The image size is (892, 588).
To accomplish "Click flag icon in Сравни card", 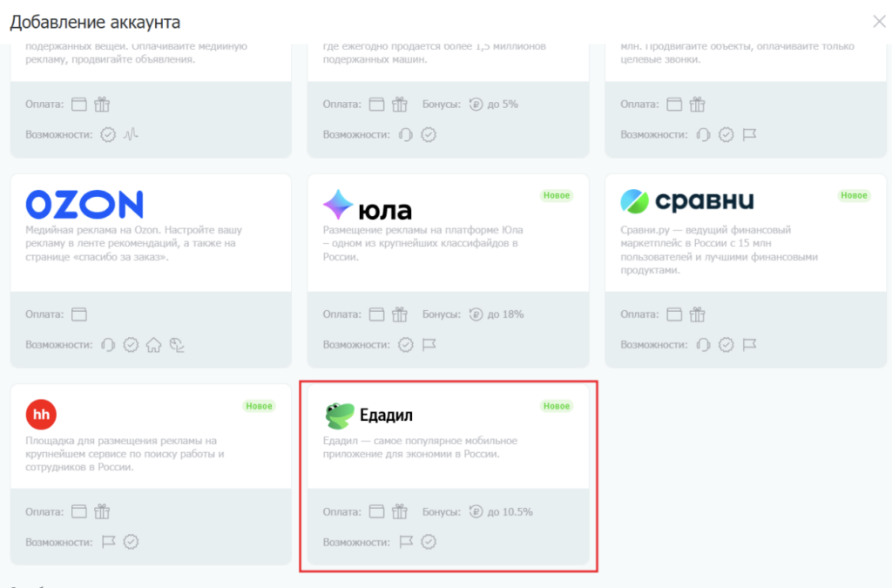I will (750, 345).
